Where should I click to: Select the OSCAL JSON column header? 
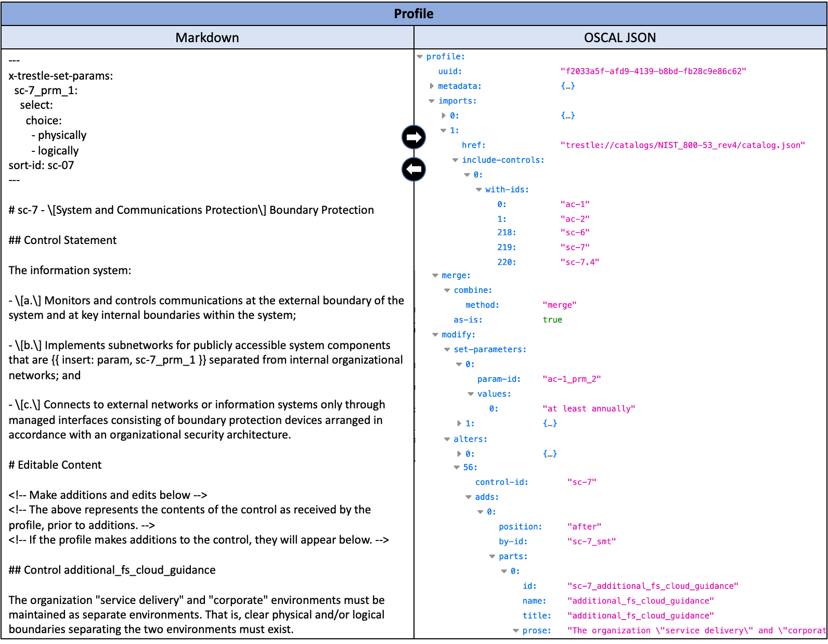(620, 37)
